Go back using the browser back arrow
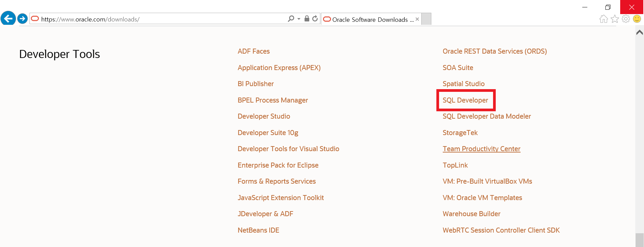The height and width of the screenshot is (247, 644). click(8, 18)
